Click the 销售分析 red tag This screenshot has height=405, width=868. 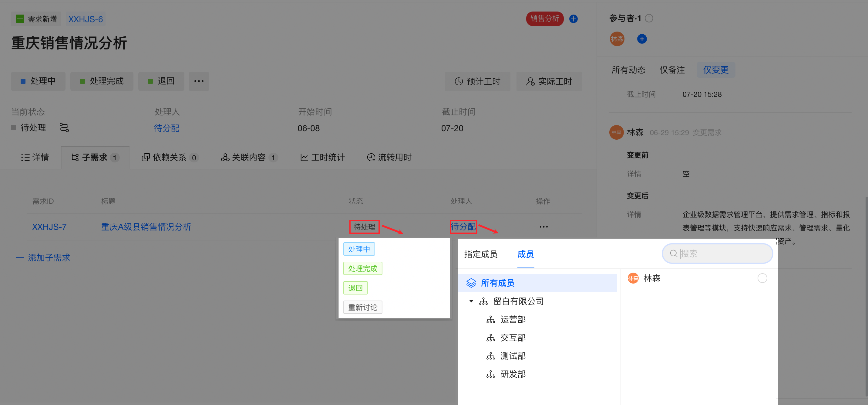tap(544, 19)
